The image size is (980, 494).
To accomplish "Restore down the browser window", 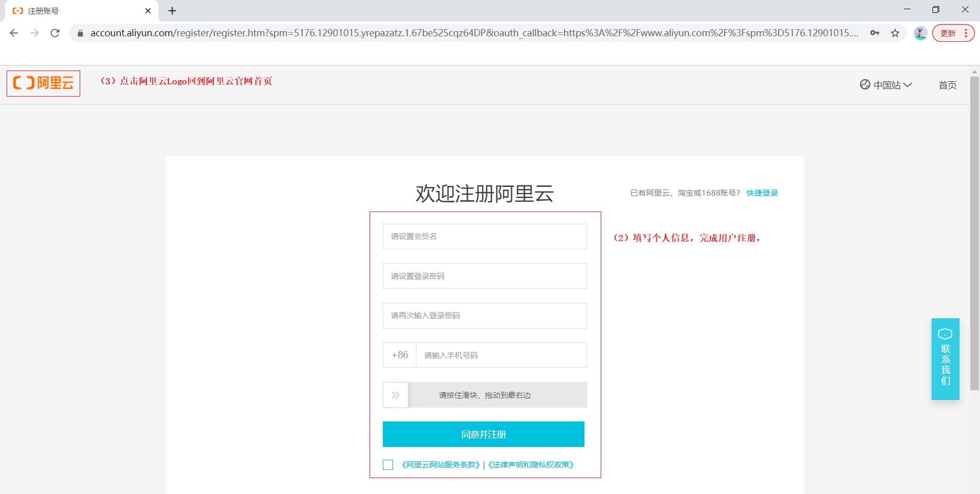I will [x=936, y=10].
